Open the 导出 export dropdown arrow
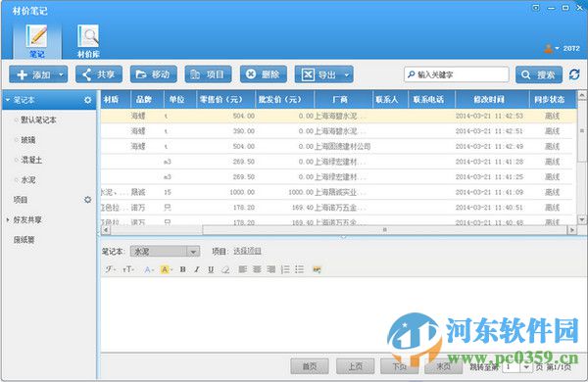This screenshot has width=588, height=382. pyautogui.click(x=347, y=74)
